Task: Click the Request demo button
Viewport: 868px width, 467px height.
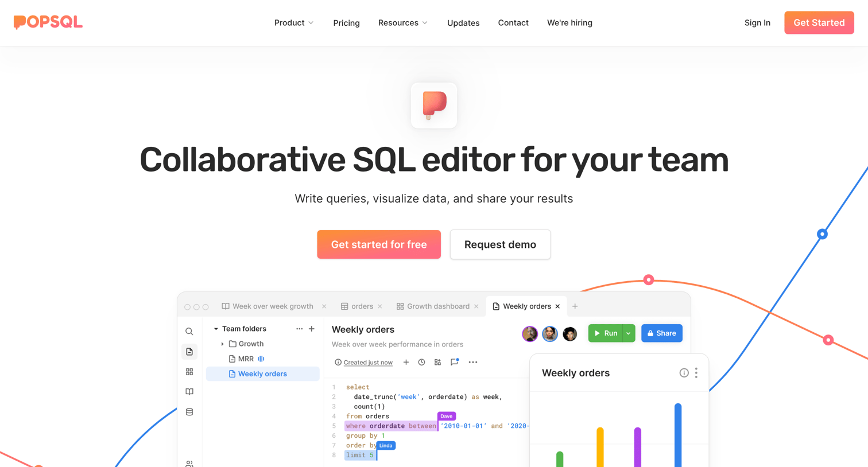Action: 500,244
